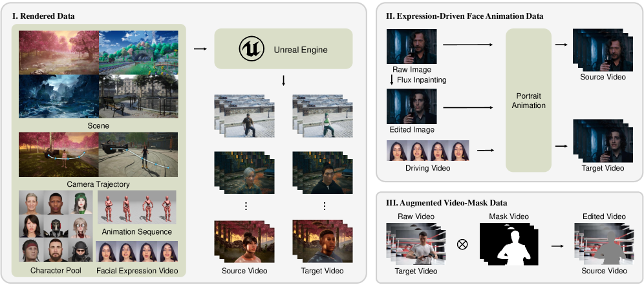The height and width of the screenshot is (285, 644).
Task: Select the red-bandana man character face
Action: coord(31,251)
